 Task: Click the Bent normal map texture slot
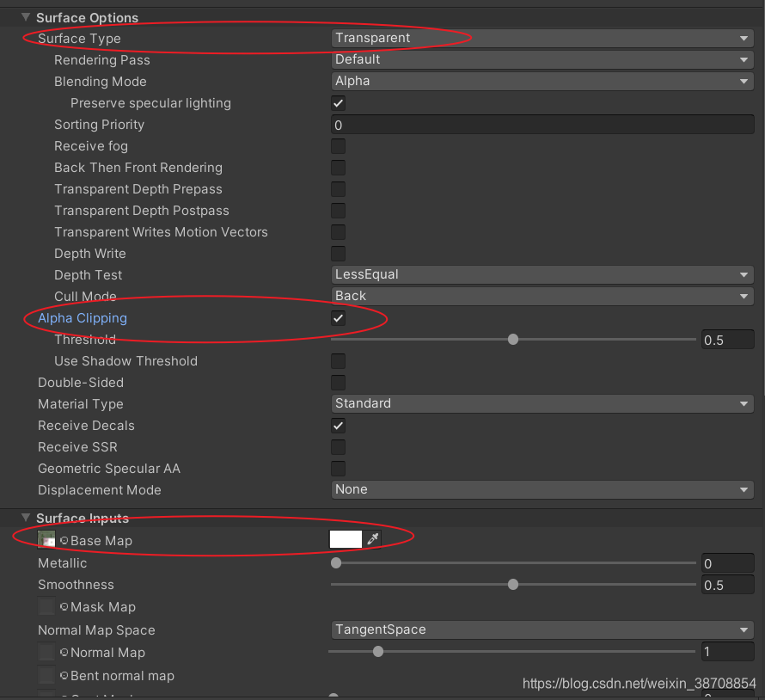pyautogui.click(x=46, y=676)
